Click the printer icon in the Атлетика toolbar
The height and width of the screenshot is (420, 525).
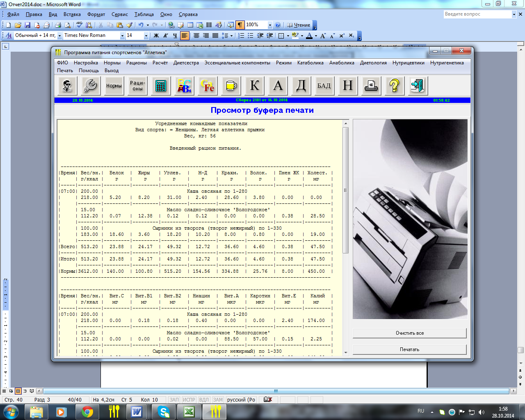371,86
